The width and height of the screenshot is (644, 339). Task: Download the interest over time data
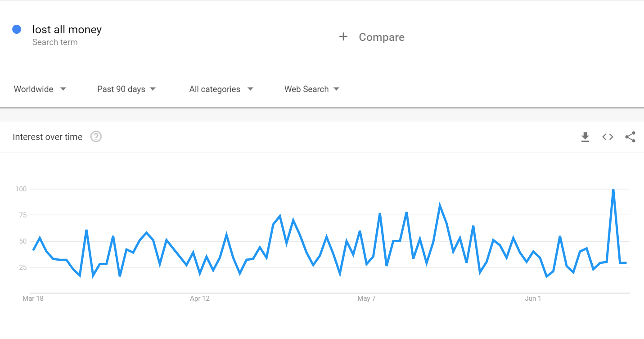(x=585, y=137)
